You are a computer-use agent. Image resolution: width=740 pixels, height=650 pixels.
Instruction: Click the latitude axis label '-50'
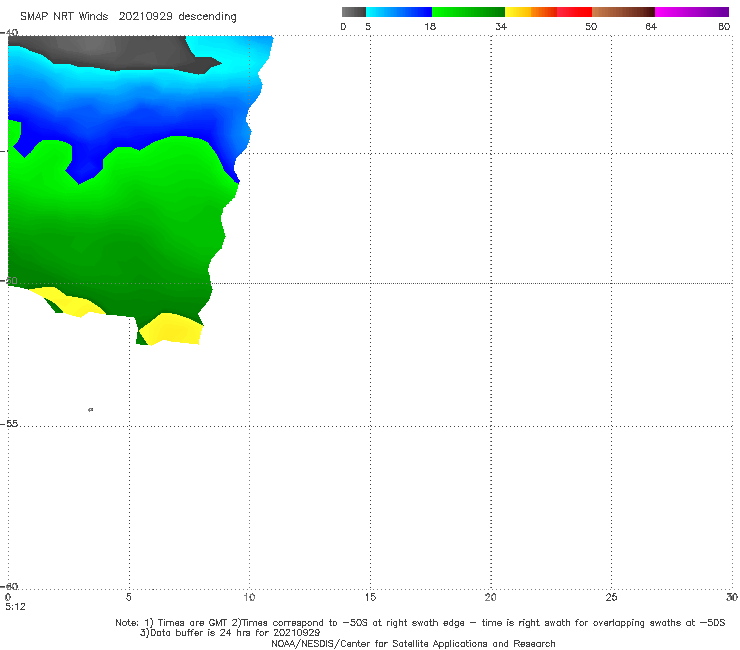10,281
